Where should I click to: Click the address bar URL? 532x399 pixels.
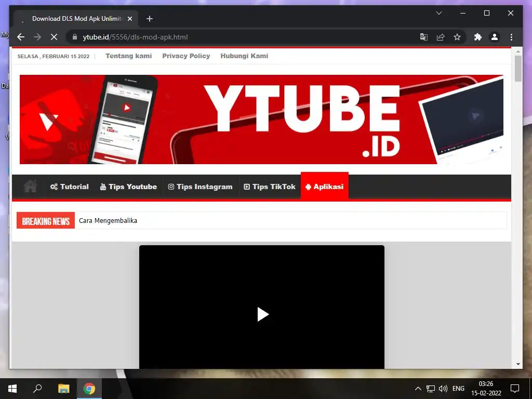[x=135, y=37]
